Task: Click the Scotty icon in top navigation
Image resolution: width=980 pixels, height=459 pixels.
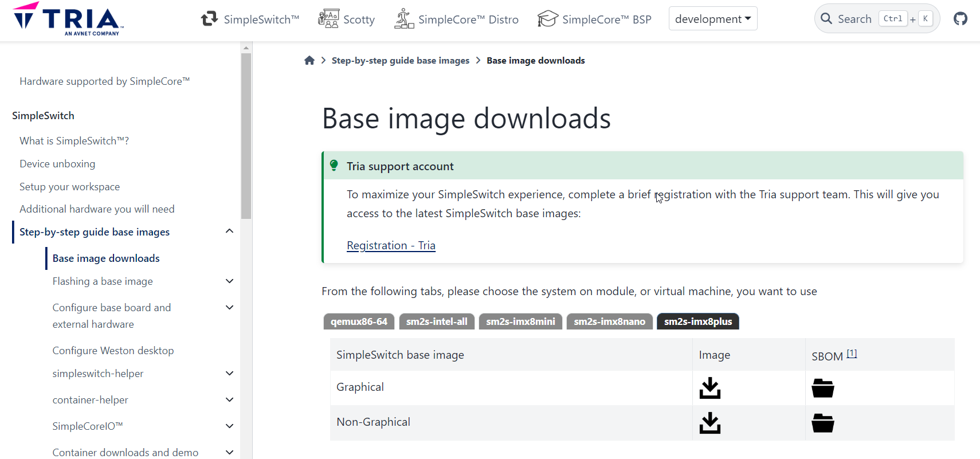Action: point(328,19)
